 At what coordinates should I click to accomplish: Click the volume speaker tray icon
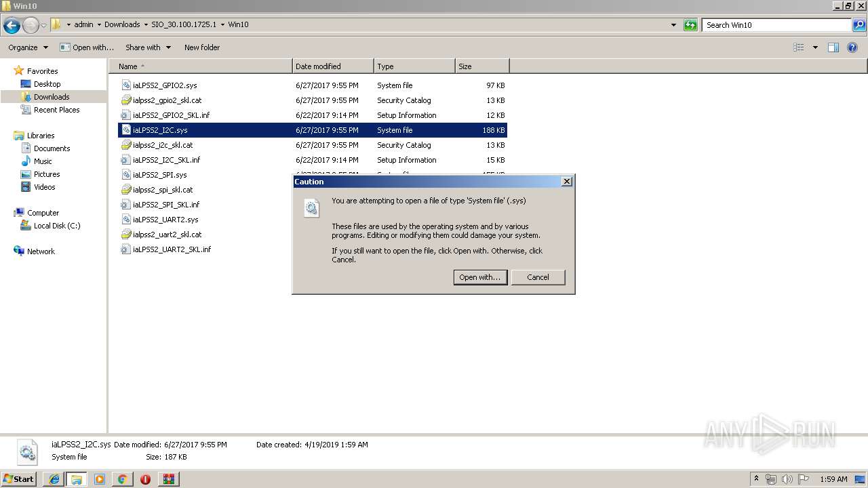coord(787,479)
